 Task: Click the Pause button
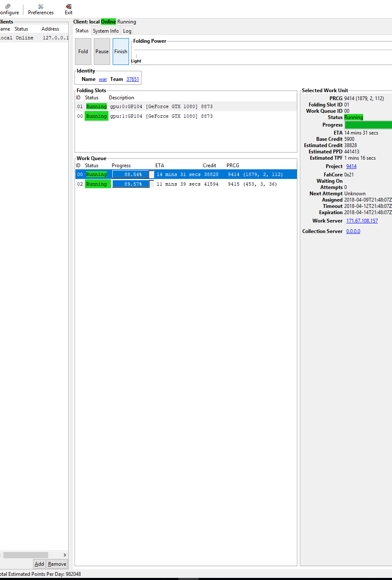point(102,52)
